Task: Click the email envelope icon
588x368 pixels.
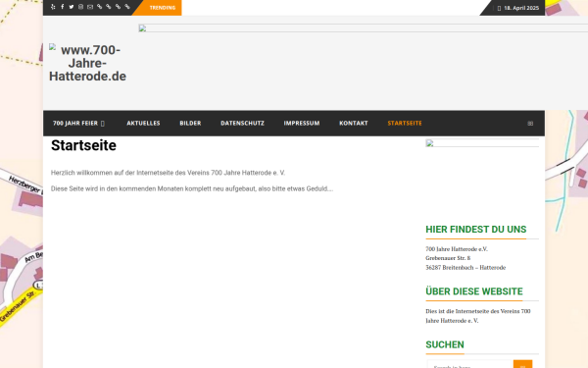Action: click(90, 7)
